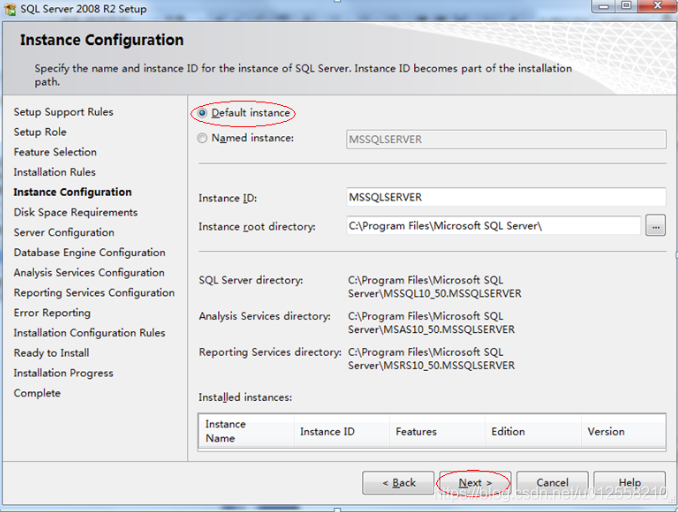This screenshot has width=678, height=512.
Task: Click the Analysis Services directory path text
Action: 432,323
